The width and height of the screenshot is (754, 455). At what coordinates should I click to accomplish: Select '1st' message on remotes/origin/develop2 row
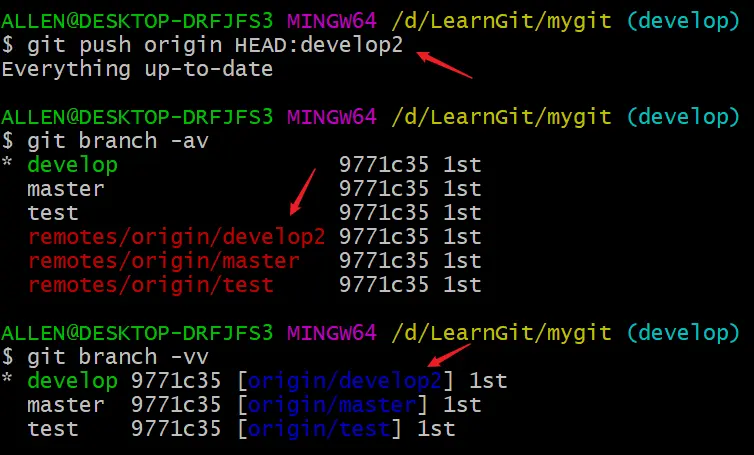pos(462,237)
